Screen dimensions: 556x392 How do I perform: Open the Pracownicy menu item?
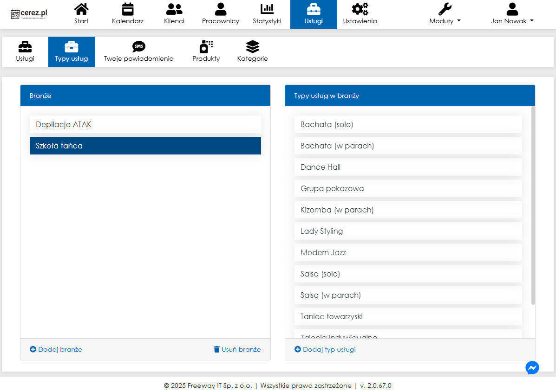pyautogui.click(x=221, y=14)
